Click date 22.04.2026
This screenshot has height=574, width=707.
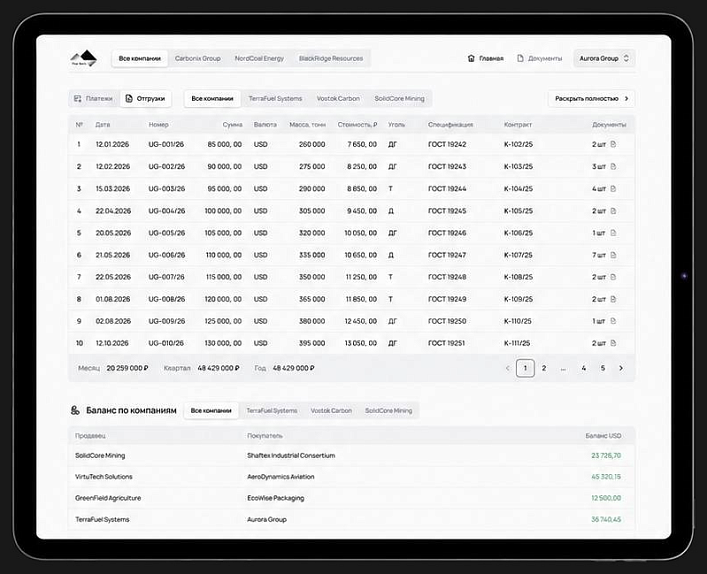(x=113, y=211)
